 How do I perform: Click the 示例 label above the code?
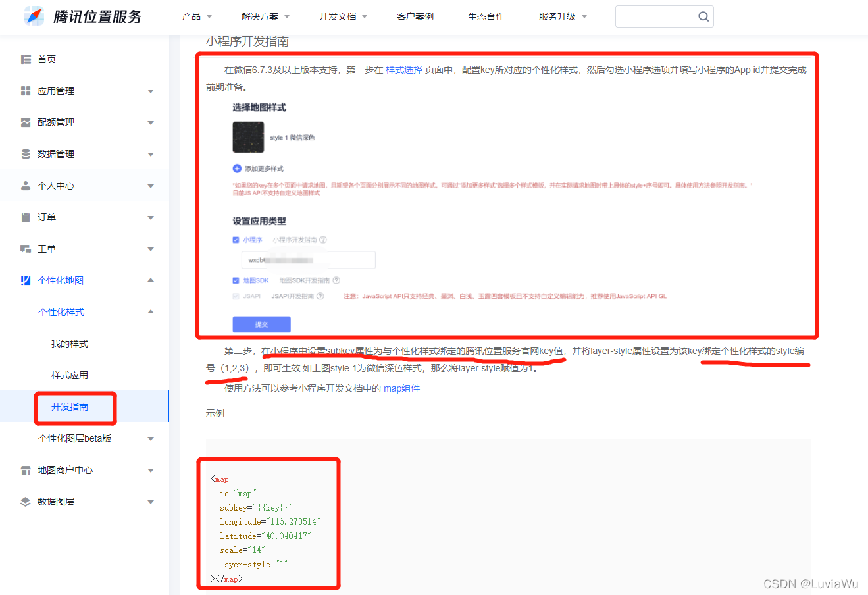point(215,413)
